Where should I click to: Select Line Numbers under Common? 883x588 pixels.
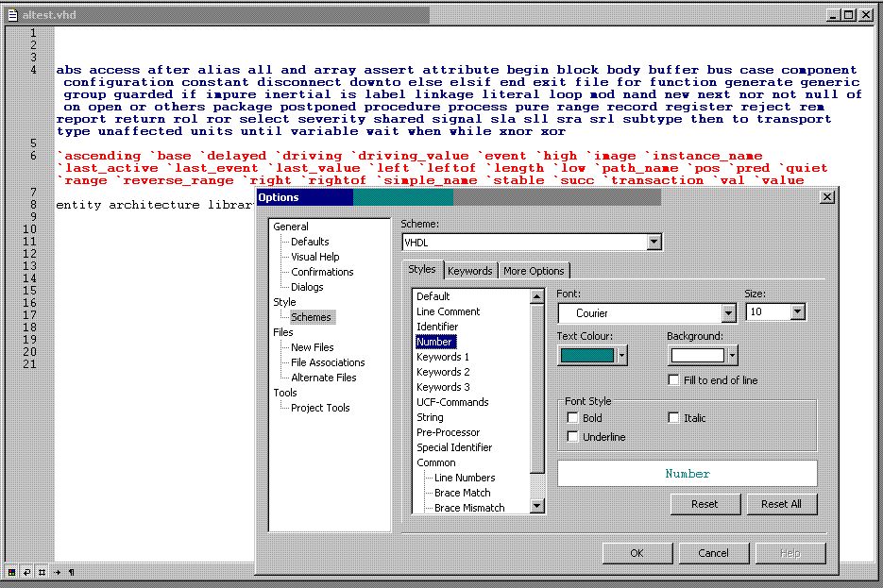click(x=465, y=478)
